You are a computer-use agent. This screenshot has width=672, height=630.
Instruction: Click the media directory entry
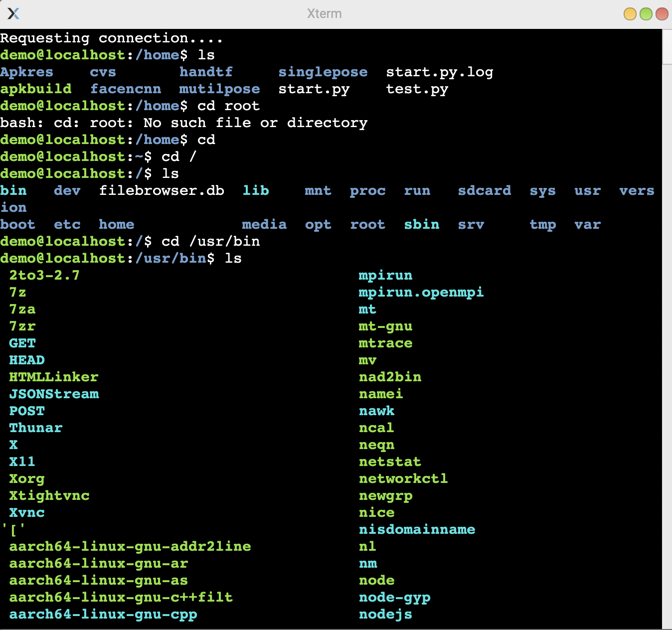coord(265,224)
